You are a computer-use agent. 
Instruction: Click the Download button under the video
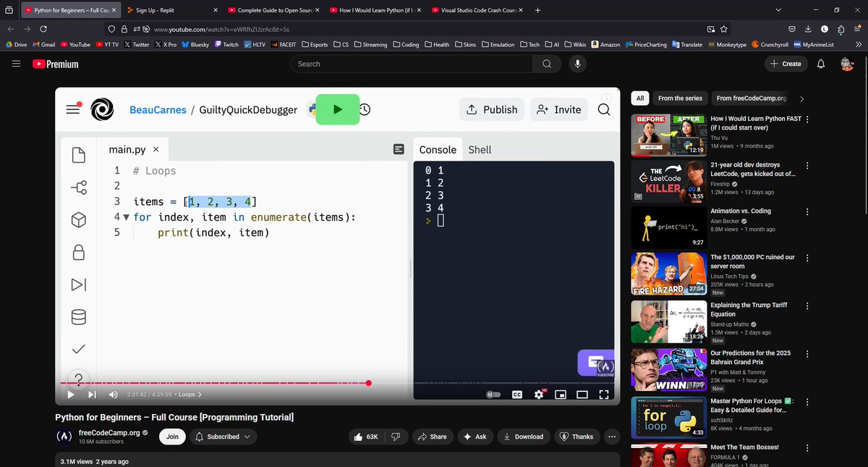(x=523, y=437)
